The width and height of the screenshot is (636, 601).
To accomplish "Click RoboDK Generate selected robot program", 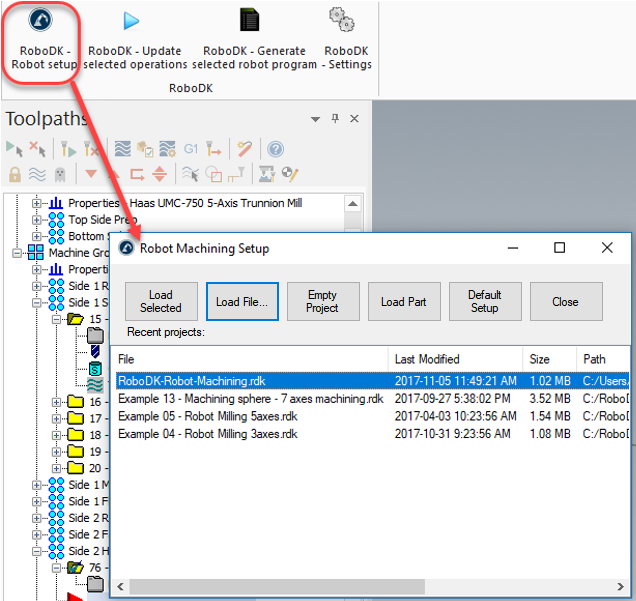I will coord(254,41).
